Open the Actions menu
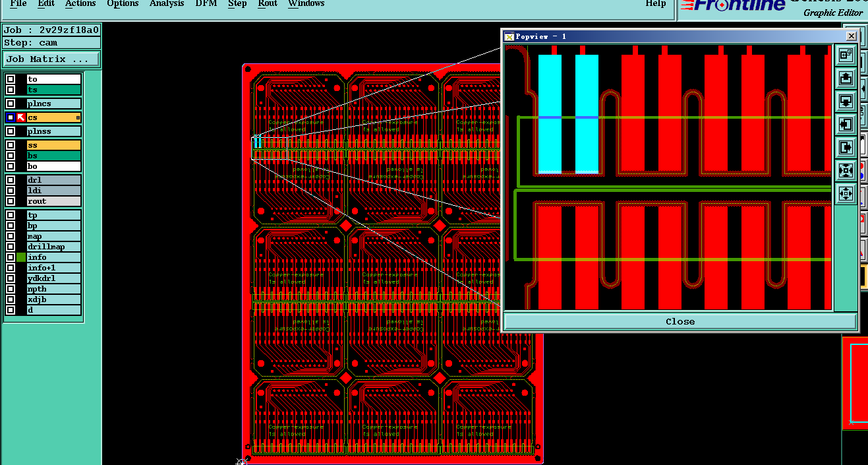The width and height of the screenshot is (868, 465). pyautogui.click(x=80, y=4)
